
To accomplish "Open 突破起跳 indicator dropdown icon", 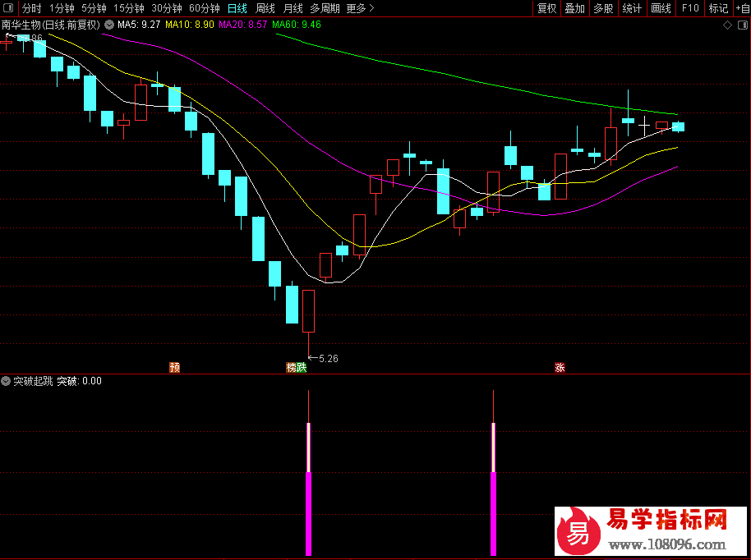I will [x=6, y=381].
